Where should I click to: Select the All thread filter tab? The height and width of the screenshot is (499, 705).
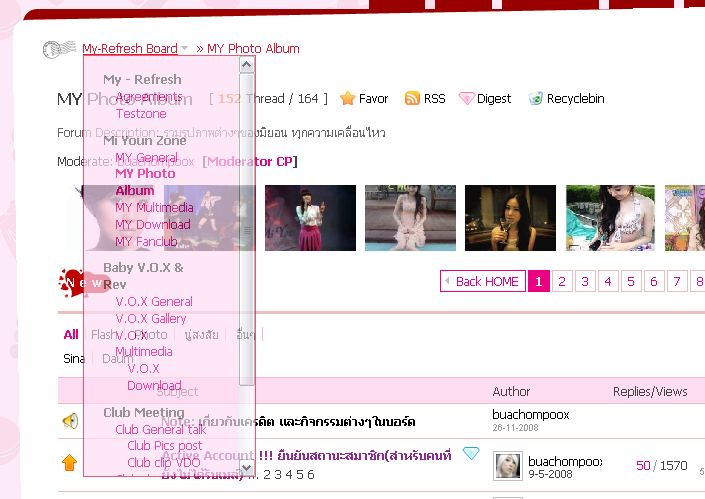(x=71, y=334)
